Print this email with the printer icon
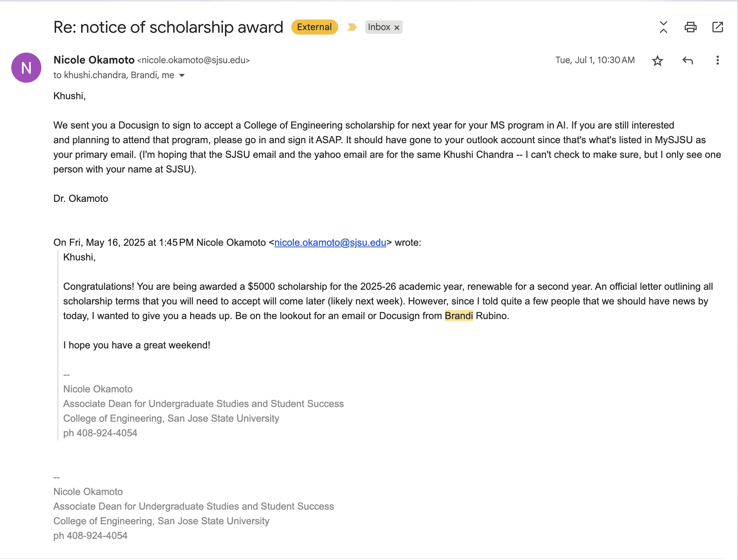738x560 pixels. [690, 27]
